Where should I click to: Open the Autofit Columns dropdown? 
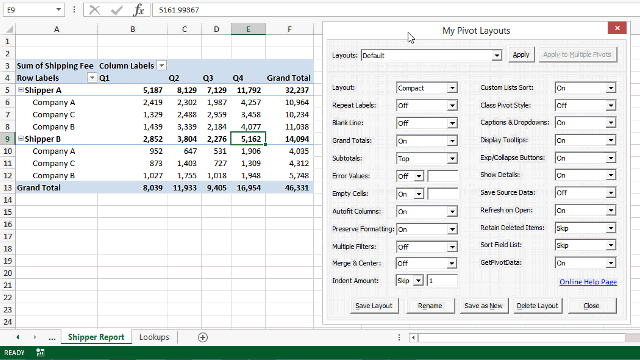click(x=452, y=212)
